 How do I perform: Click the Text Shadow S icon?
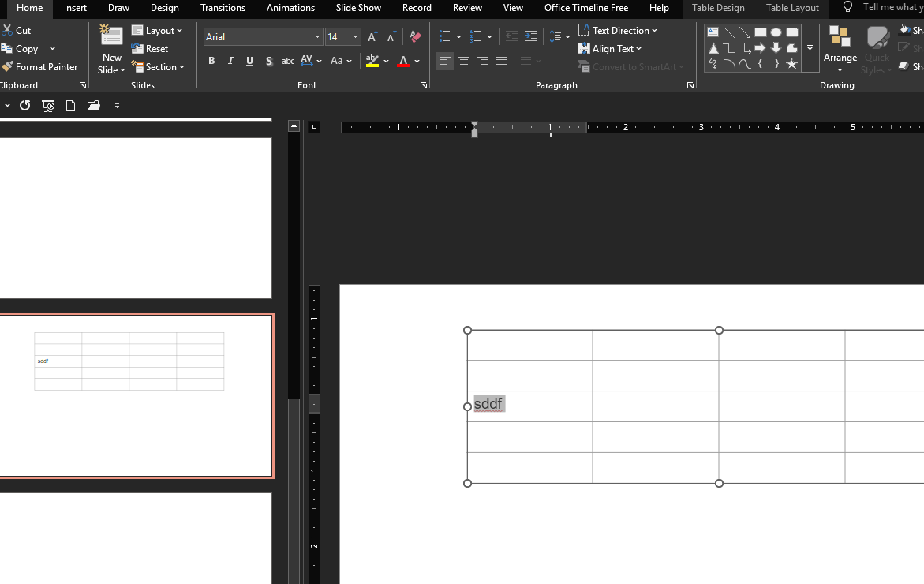269,62
